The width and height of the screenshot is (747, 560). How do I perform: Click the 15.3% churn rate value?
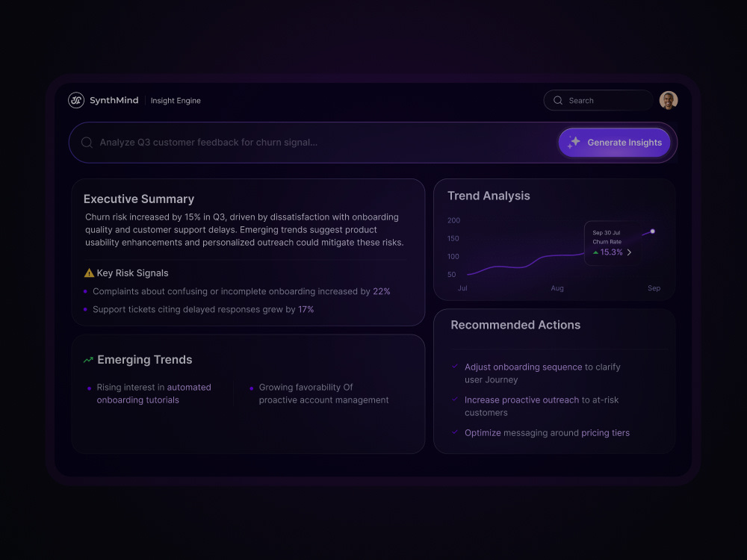611,252
